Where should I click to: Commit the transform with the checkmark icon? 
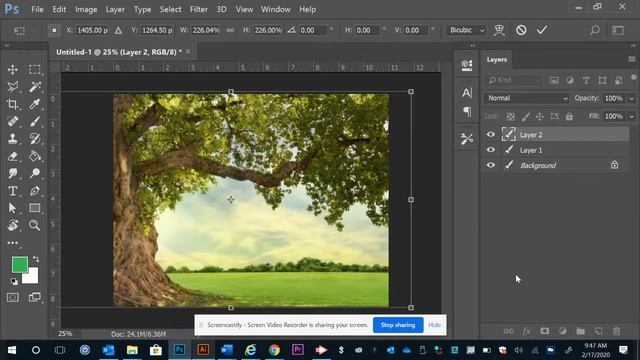point(542,30)
